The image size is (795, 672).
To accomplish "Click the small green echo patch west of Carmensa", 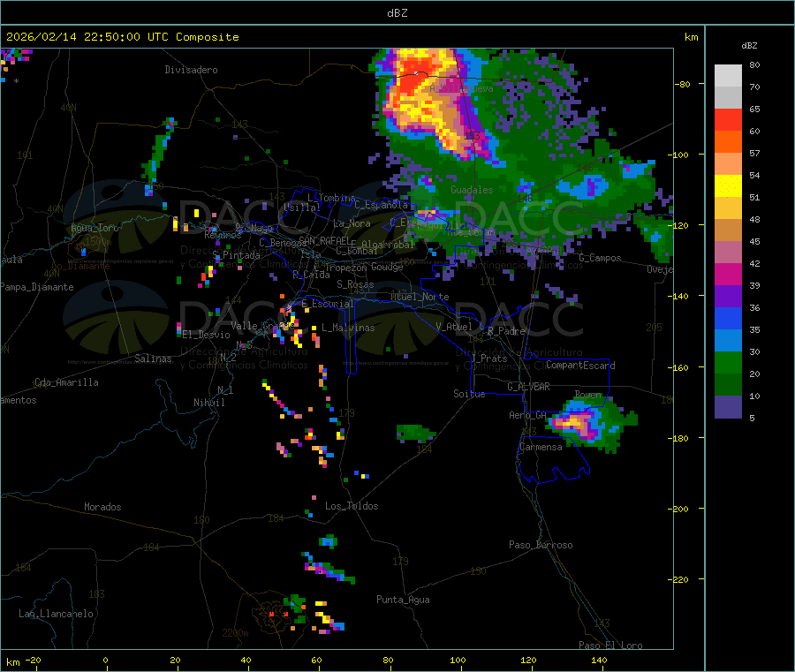I will pos(415,434).
